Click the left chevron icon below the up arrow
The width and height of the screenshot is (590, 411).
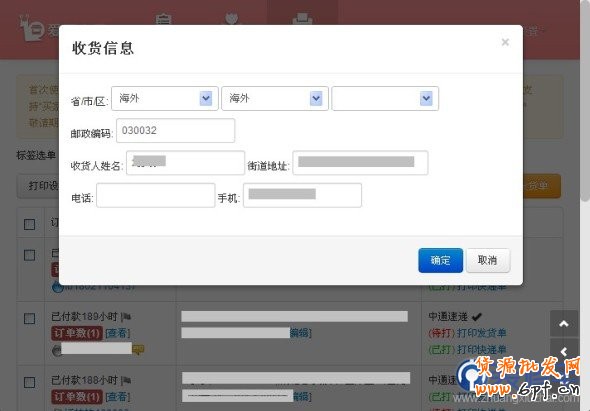564,352
